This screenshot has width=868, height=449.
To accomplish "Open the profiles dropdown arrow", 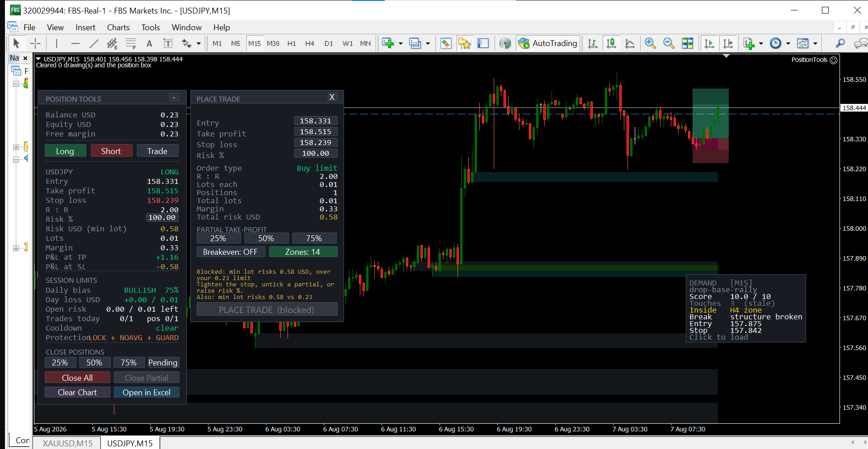I will [x=428, y=43].
